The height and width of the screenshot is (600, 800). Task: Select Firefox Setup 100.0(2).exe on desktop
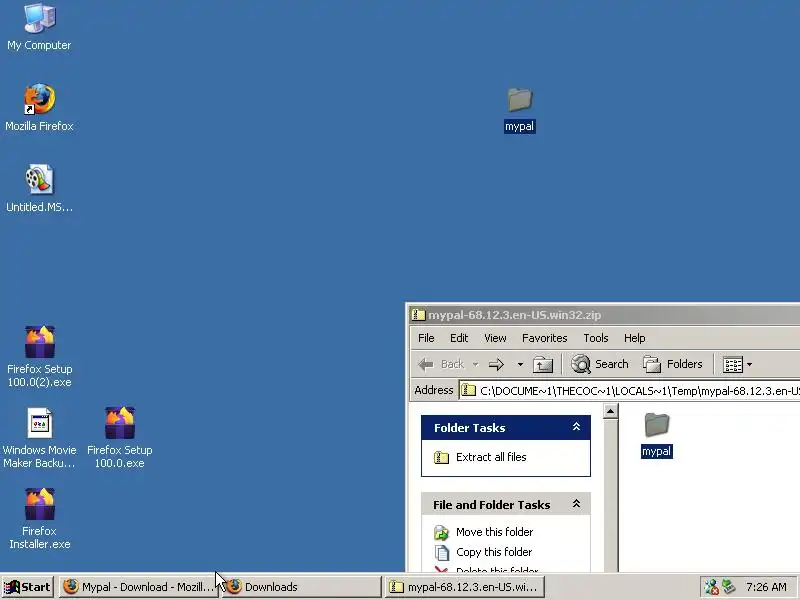[39, 357]
